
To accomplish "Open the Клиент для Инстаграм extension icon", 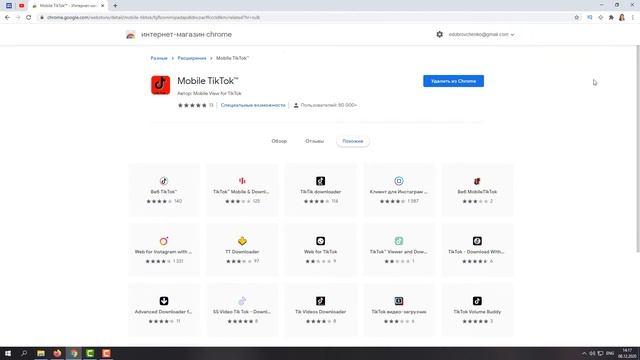I will [399, 181].
